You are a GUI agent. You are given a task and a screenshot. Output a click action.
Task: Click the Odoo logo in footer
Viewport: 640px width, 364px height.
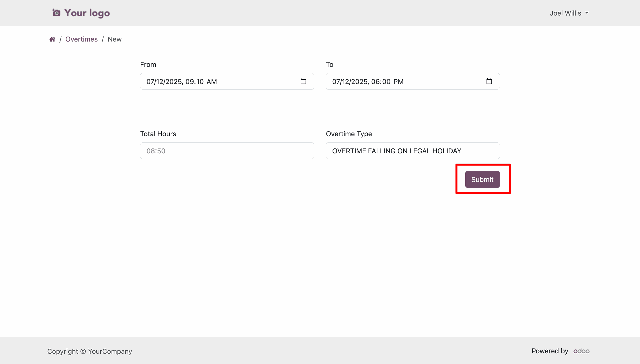581,351
